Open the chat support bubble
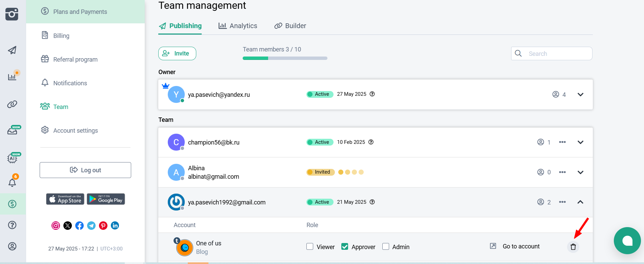Image resolution: width=644 pixels, height=264 pixels. pyautogui.click(x=627, y=241)
